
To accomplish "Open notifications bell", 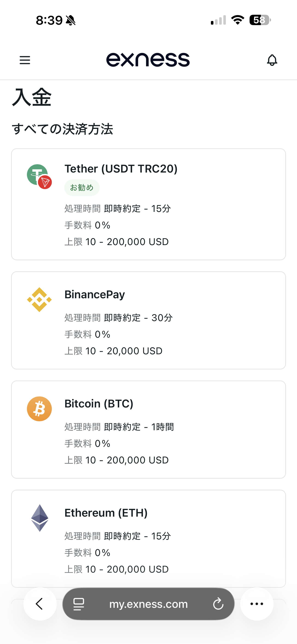I will [x=272, y=60].
